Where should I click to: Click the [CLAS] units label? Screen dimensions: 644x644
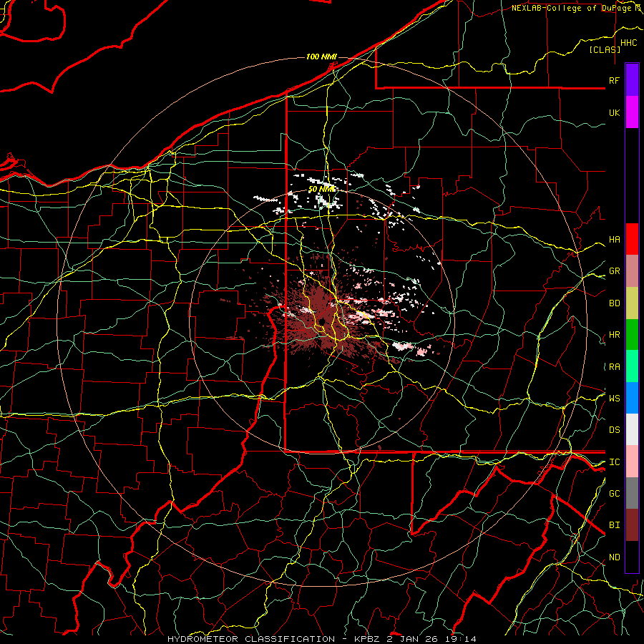[x=605, y=49]
